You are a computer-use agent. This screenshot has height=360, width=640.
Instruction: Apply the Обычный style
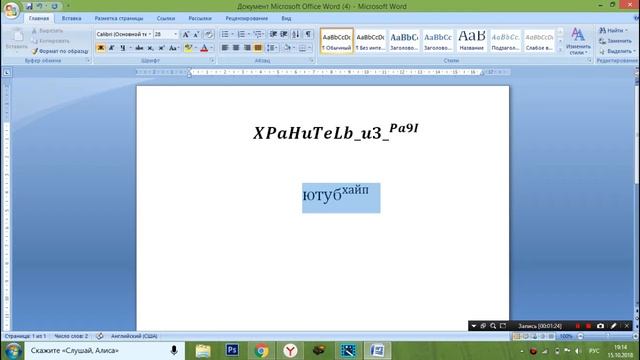[337, 41]
